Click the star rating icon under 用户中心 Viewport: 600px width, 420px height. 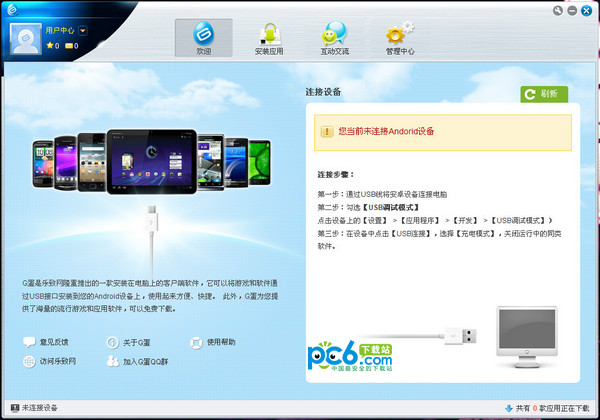tap(47, 46)
